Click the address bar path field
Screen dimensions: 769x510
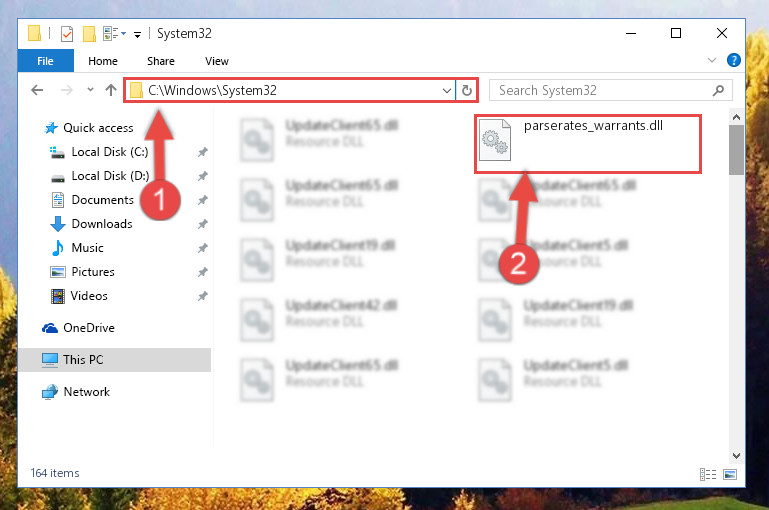pos(289,90)
